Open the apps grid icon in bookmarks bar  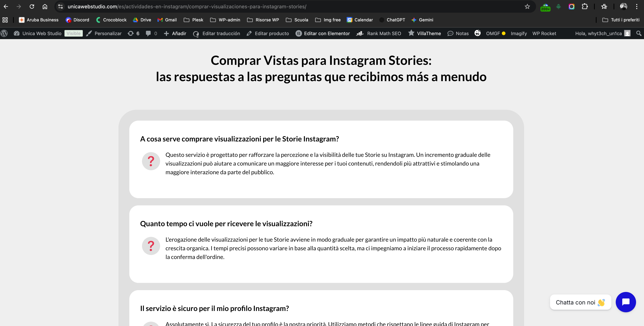[5, 20]
